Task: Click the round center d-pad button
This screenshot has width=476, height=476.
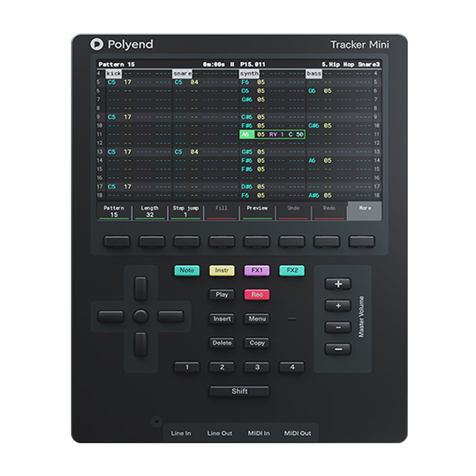Action: click(141, 316)
